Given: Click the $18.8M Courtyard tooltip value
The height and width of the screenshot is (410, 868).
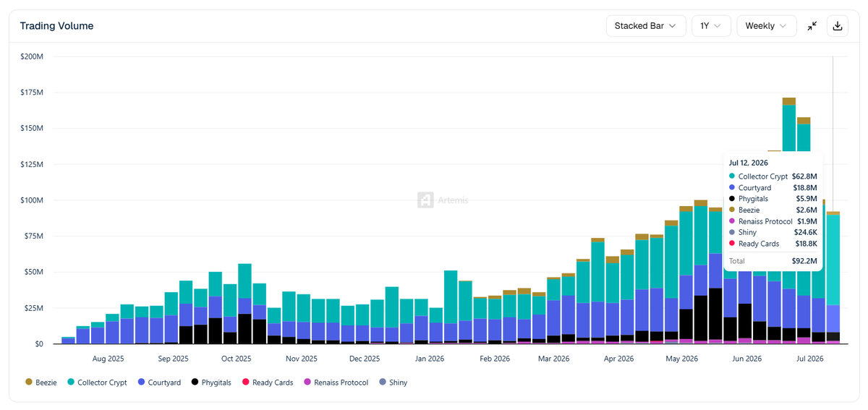Looking at the screenshot, I should (805, 188).
